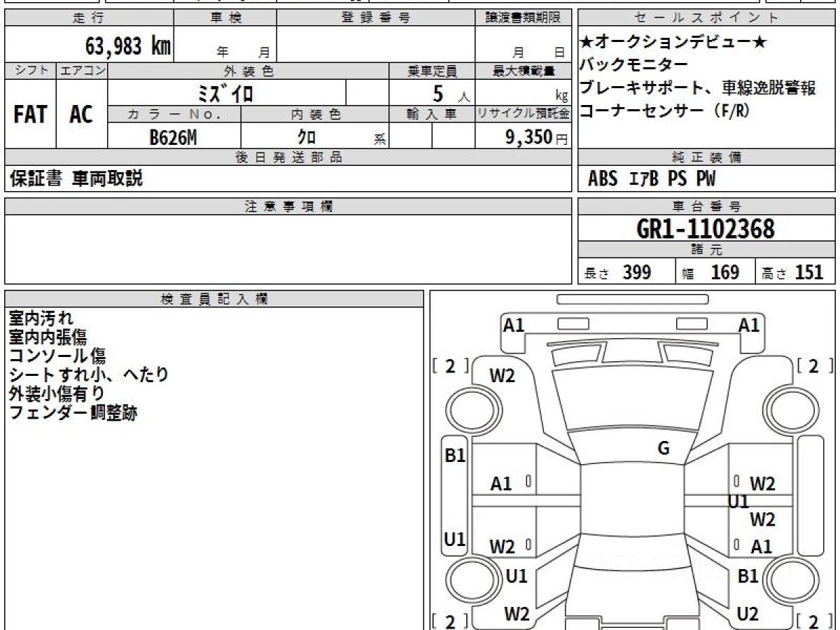
Task: Click the バックモニター sales point line
Action: pyautogui.click(x=633, y=65)
